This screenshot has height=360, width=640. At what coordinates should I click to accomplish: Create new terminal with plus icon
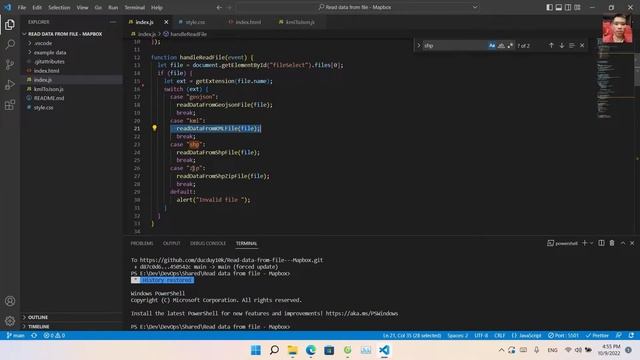point(584,243)
